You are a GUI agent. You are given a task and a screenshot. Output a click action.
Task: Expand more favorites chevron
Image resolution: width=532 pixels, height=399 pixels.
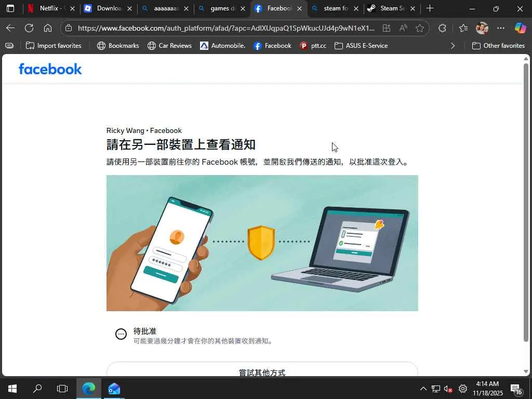[x=453, y=46]
